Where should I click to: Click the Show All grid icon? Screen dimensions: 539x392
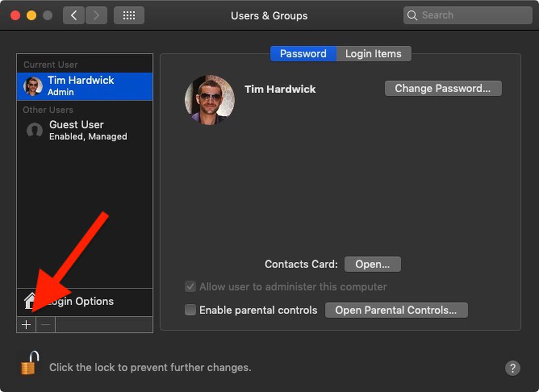(129, 15)
